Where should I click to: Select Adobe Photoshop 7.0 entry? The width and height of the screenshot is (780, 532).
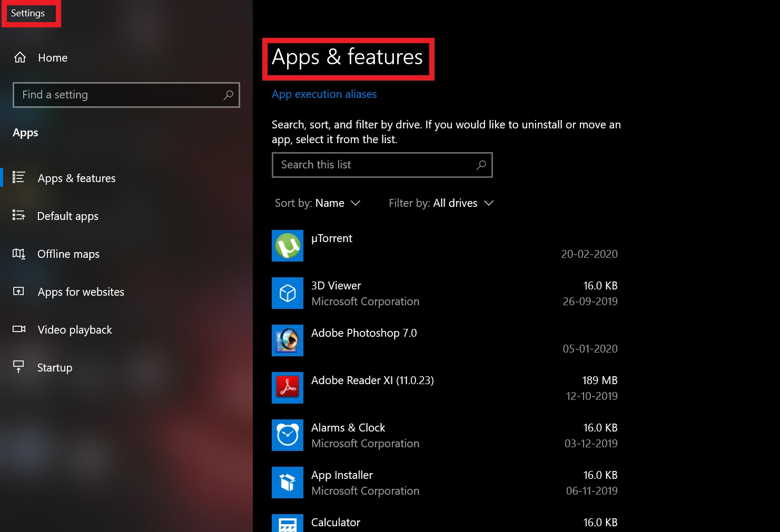pyautogui.click(x=445, y=340)
